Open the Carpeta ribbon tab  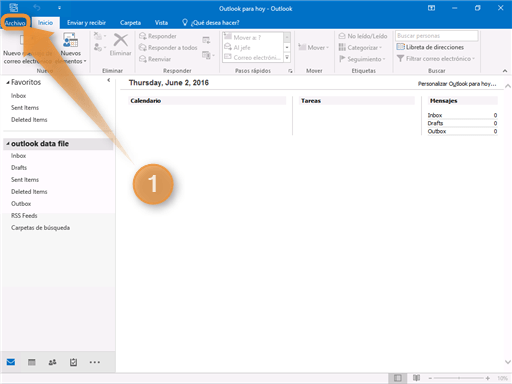click(130, 23)
